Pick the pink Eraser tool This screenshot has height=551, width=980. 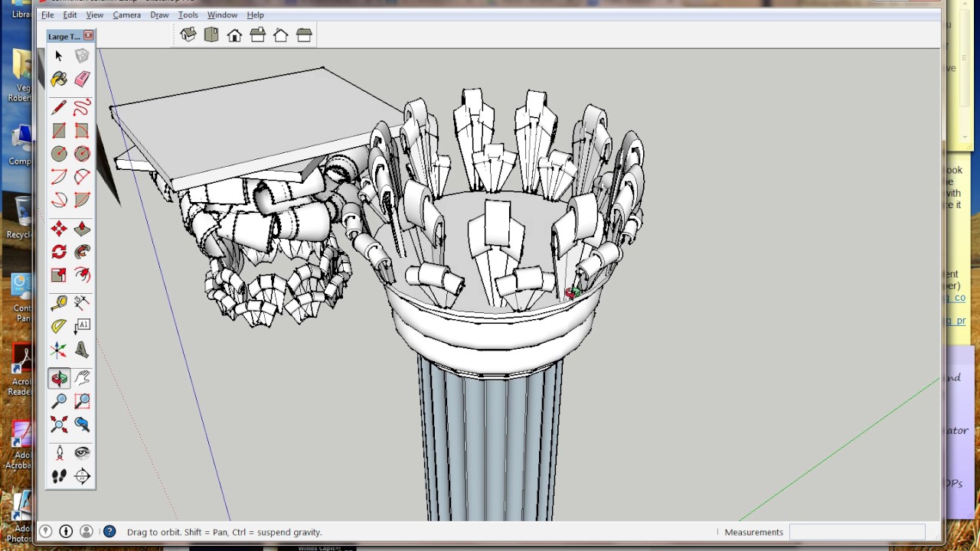[82, 79]
